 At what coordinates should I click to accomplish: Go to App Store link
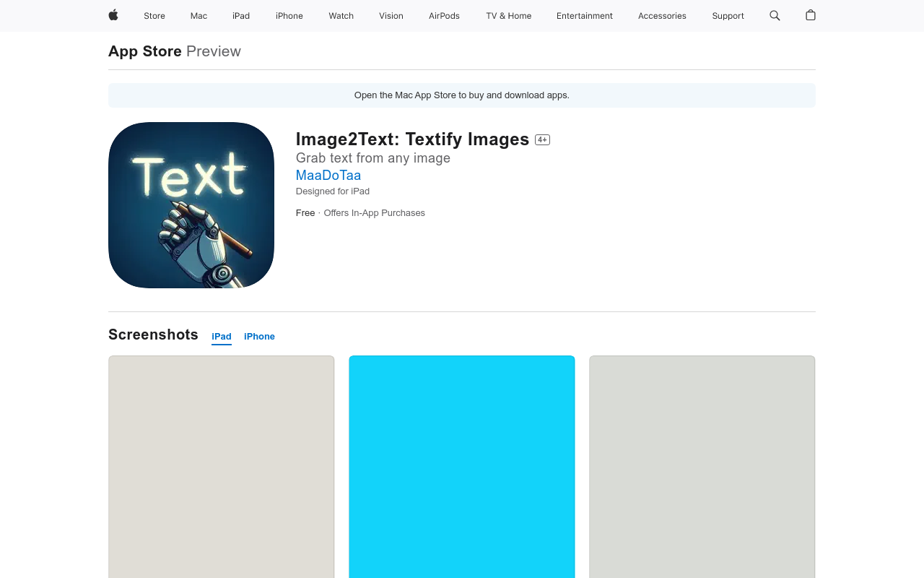[x=145, y=51]
